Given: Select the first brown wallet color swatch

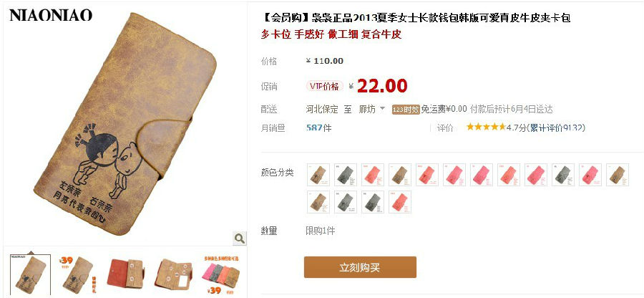Looking at the screenshot, I should [x=318, y=175].
